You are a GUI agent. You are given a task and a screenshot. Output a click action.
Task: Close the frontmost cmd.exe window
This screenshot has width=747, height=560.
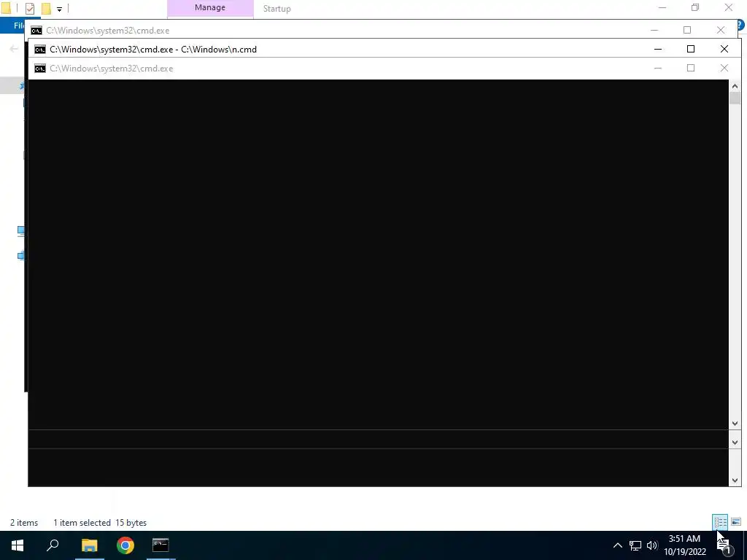724,68
